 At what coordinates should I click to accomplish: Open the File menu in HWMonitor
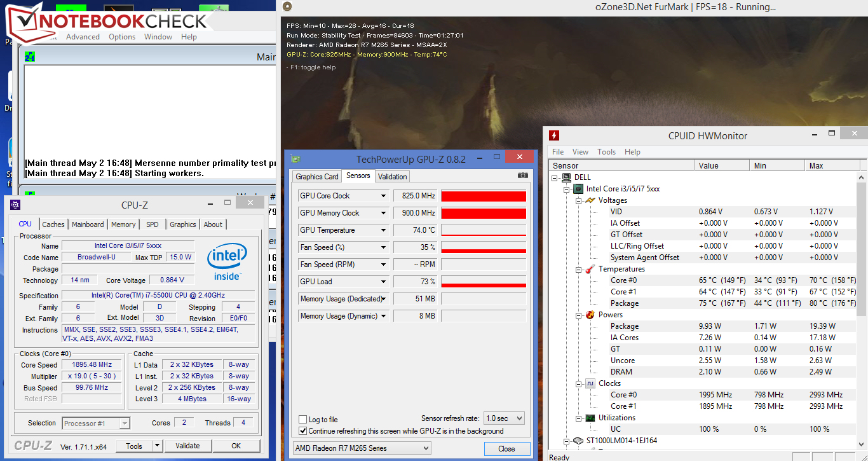[x=558, y=152]
